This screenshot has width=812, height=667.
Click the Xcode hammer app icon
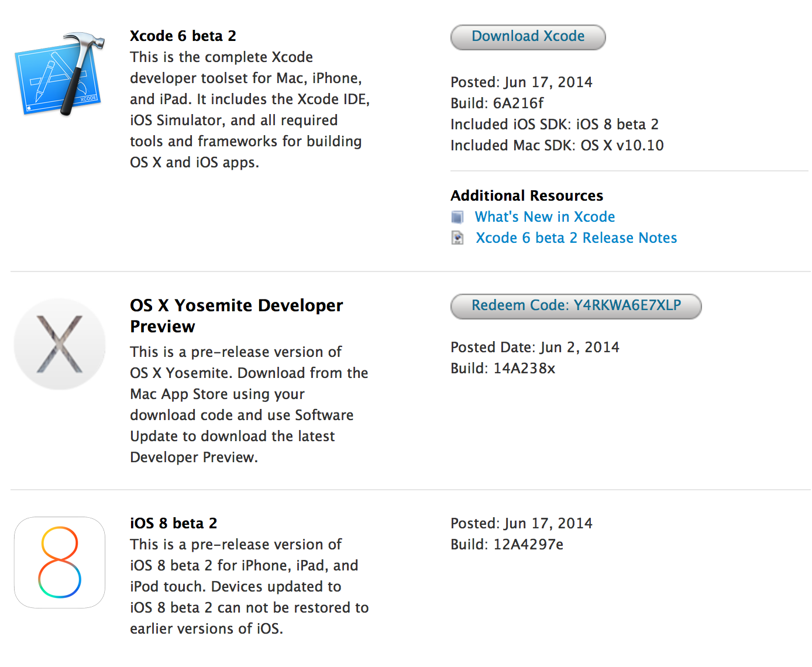coord(60,74)
